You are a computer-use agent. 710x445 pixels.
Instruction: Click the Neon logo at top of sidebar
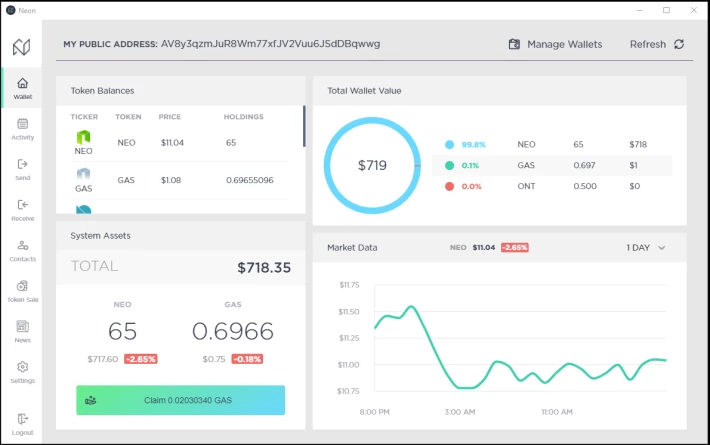[x=21, y=47]
